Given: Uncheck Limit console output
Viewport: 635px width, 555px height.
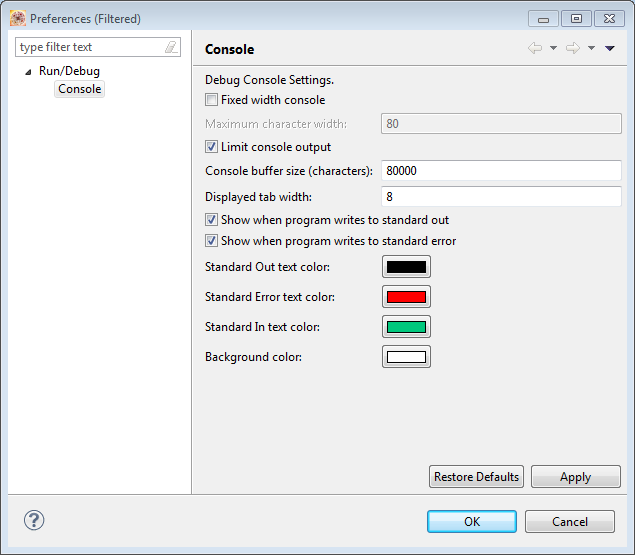Looking at the screenshot, I should [x=211, y=147].
